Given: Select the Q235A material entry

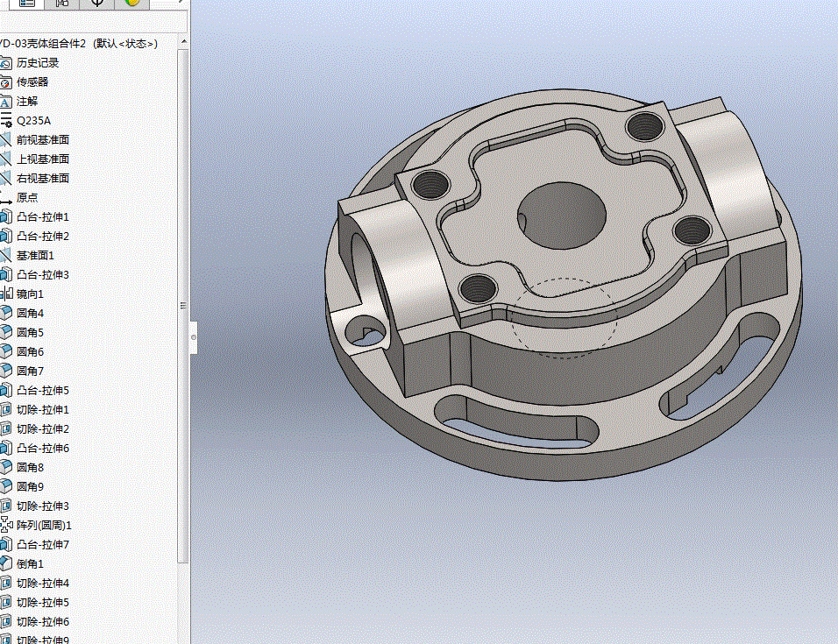Looking at the screenshot, I should [33, 121].
